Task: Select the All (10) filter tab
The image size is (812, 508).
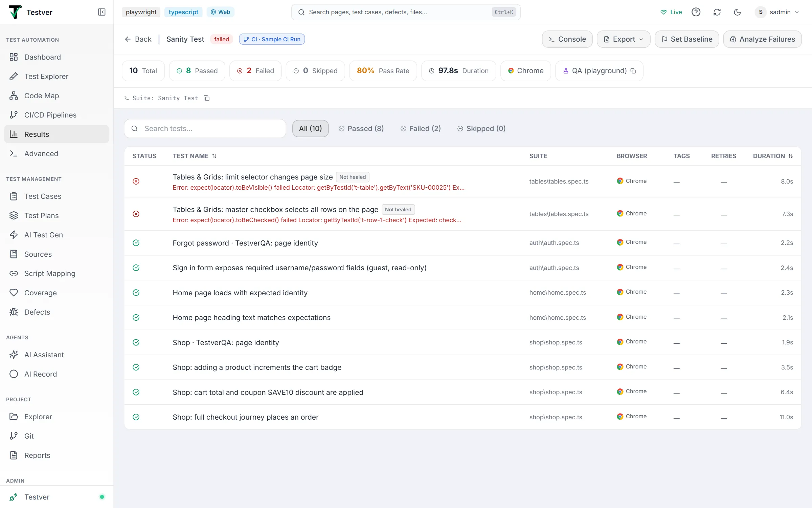Action: [310, 129]
